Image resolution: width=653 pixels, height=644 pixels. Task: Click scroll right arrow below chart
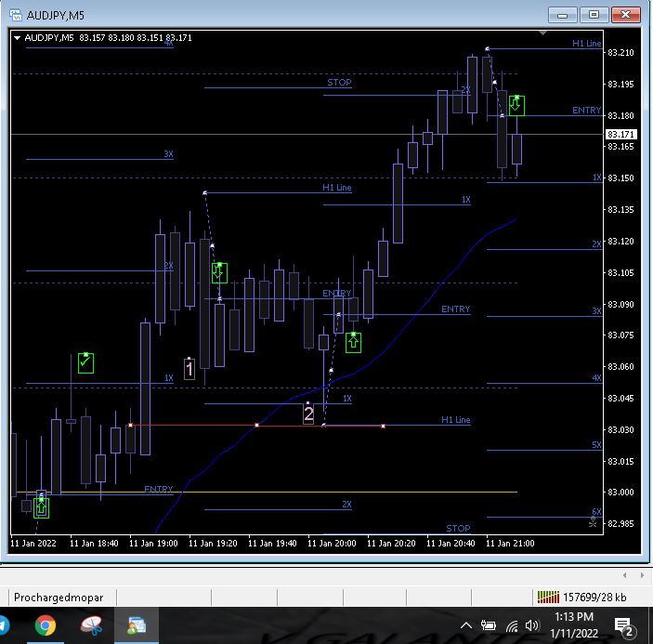[x=642, y=575]
